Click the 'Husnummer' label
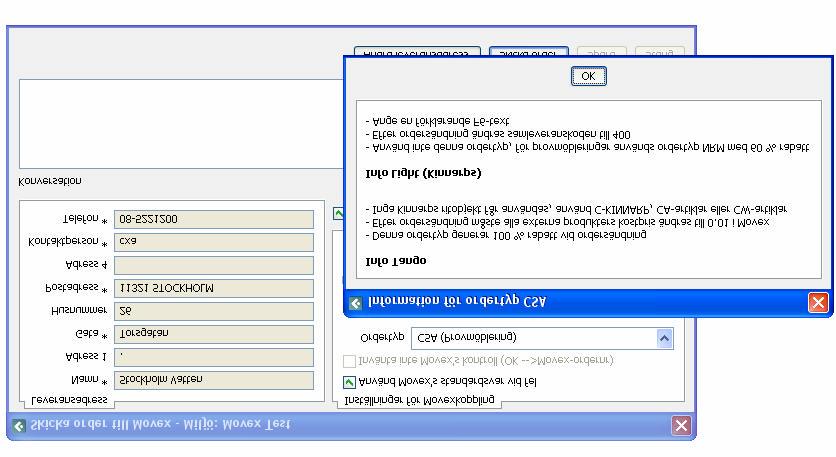Viewport: 836px width, 457px height. [79, 310]
